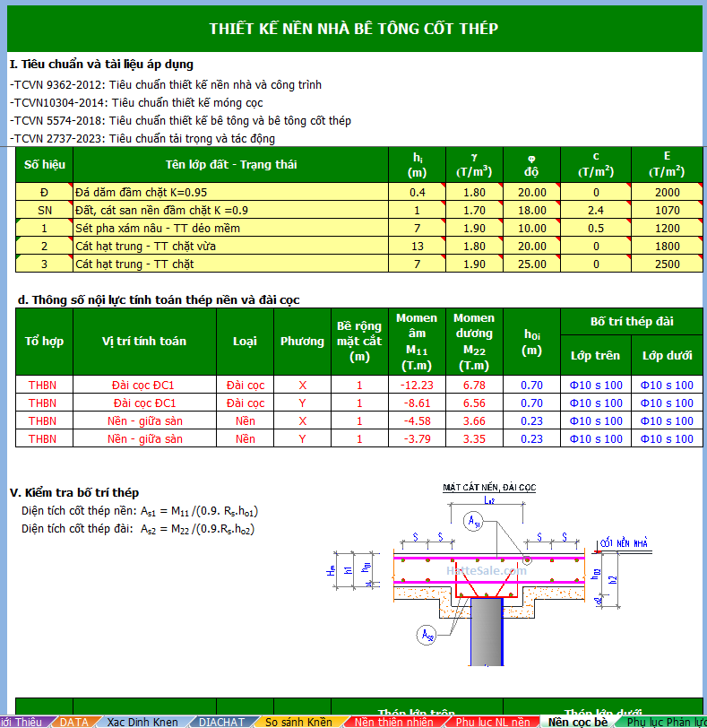This screenshot has height=728, width=707.
Task: Select E value 2500 cell
Action: pyautogui.click(x=667, y=264)
